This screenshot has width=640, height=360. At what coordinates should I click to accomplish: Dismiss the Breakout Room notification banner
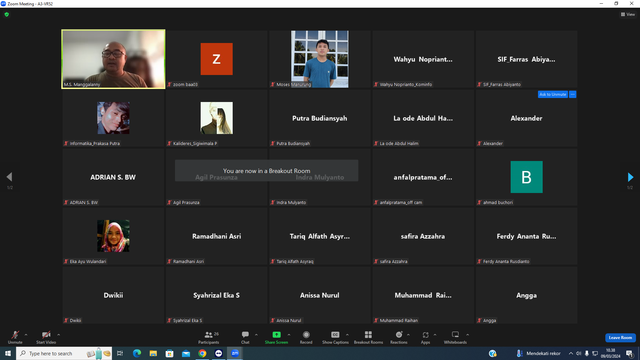pyautogui.click(x=267, y=171)
